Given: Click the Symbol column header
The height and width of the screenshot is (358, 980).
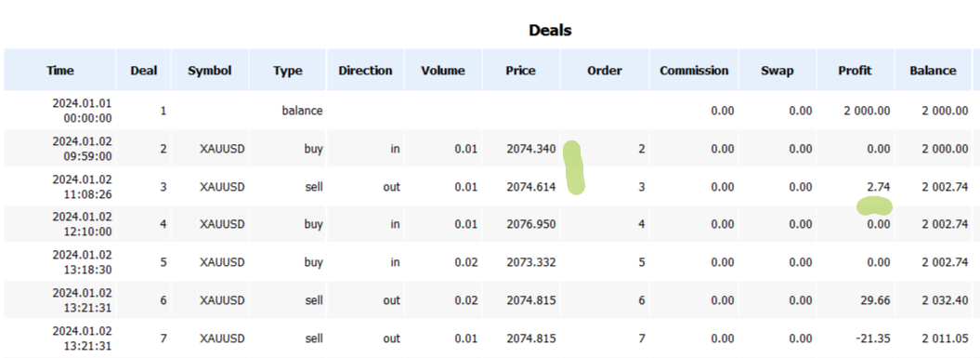Looking at the screenshot, I should [210, 70].
